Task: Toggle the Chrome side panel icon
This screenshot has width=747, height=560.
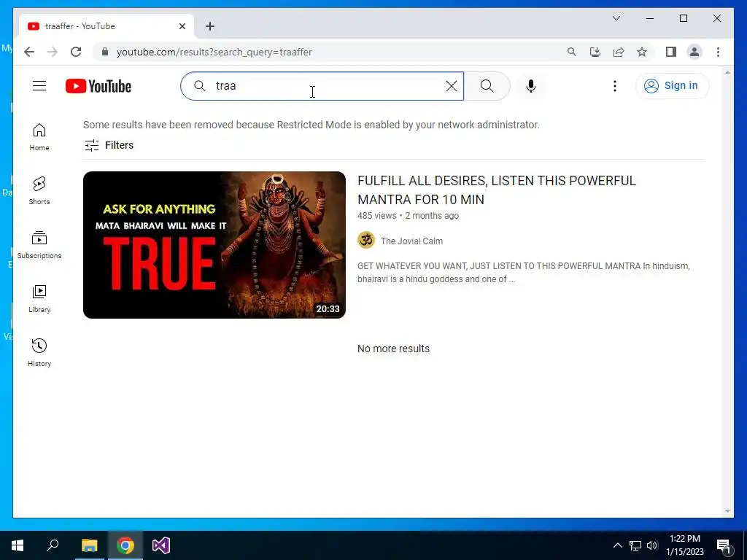Action: (671, 52)
